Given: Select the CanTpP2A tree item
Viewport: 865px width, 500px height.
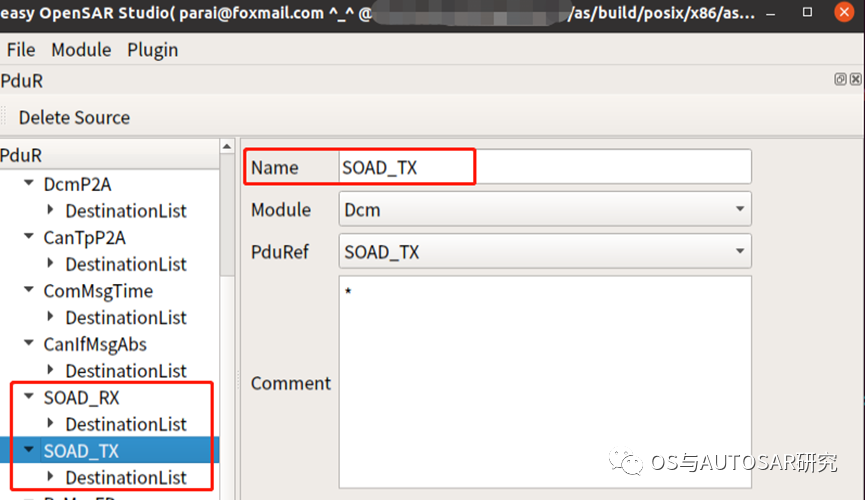Looking at the screenshot, I should point(84,238).
